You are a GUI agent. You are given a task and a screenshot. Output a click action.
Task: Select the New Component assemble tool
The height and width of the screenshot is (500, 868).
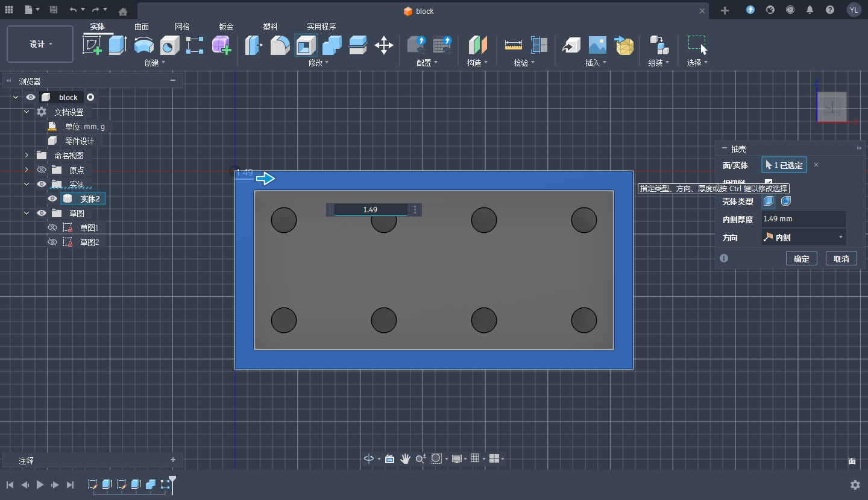659,45
